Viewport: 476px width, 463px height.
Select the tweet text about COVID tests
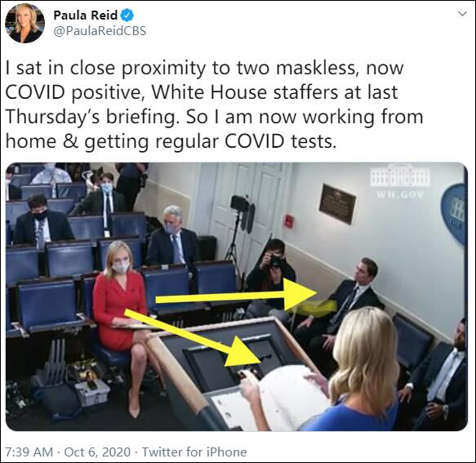click(214, 105)
